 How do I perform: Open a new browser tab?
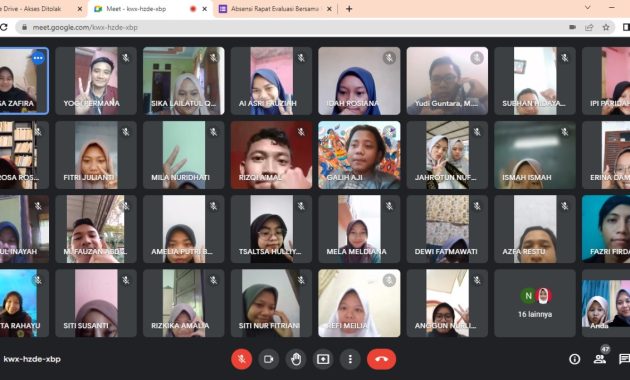click(349, 8)
